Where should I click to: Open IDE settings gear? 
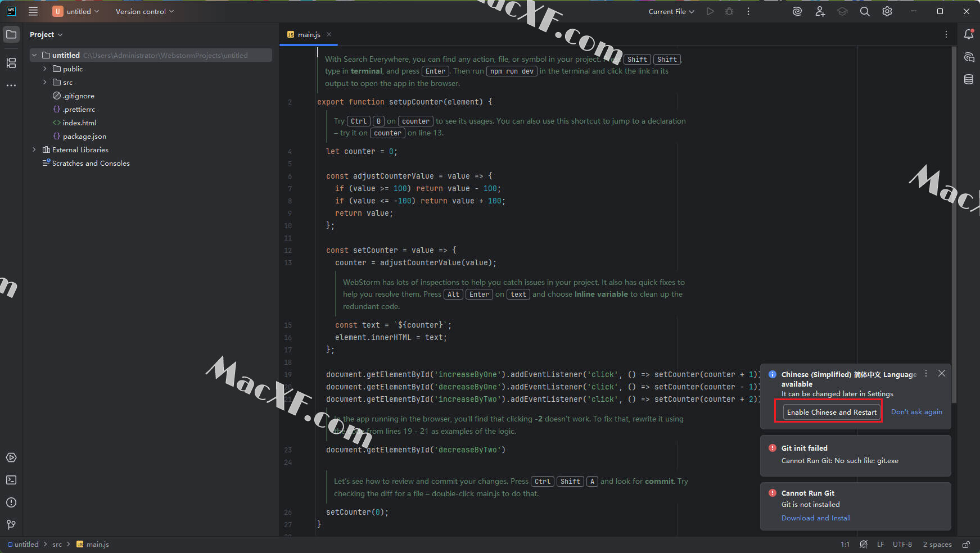887,11
